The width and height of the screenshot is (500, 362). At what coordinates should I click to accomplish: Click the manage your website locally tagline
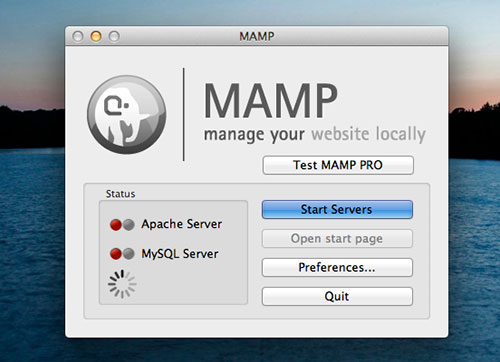(x=315, y=134)
